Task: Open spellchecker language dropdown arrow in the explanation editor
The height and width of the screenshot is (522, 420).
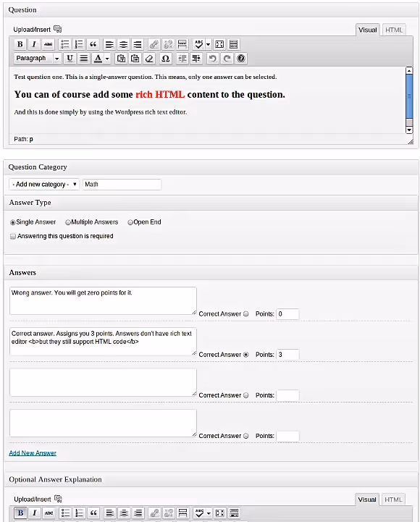Action: [209, 513]
